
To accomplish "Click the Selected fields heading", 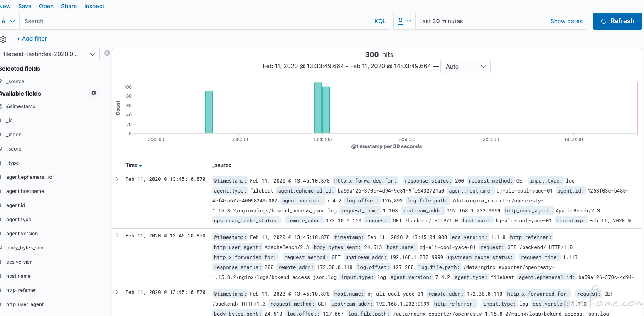I will click(20, 69).
